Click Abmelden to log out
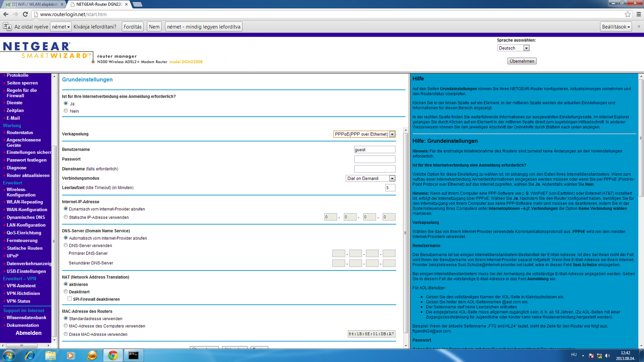Screen dimensions: 644x362 coord(29,333)
